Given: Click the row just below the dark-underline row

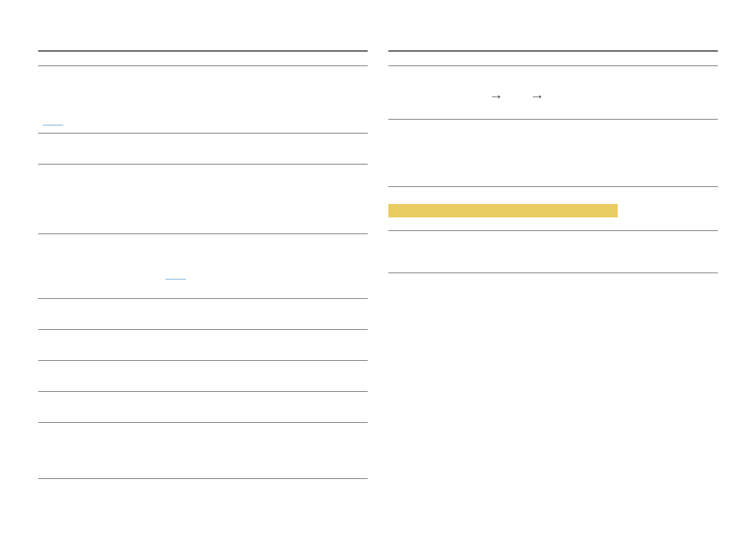Looking at the screenshot, I should [x=202, y=314].
